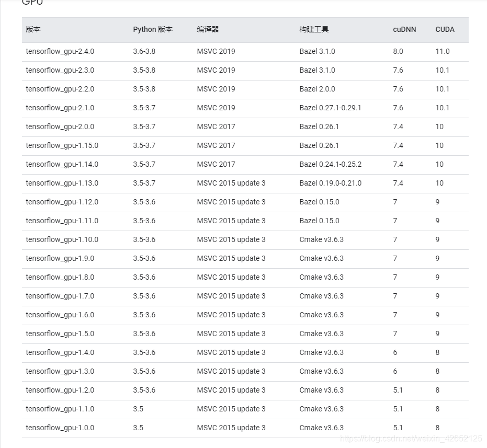Select the tensorflow_gpu-1.7.0 cell
The width and height of the screenshot is (487, 448).
coord(60,296)
